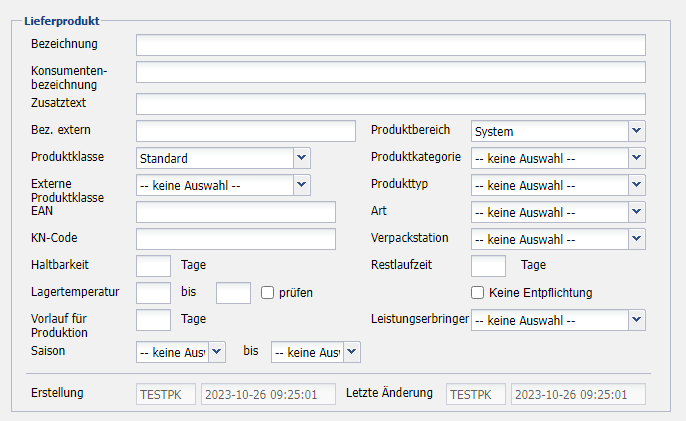
Task: Click the EAN input field
Action: point(245,212)
